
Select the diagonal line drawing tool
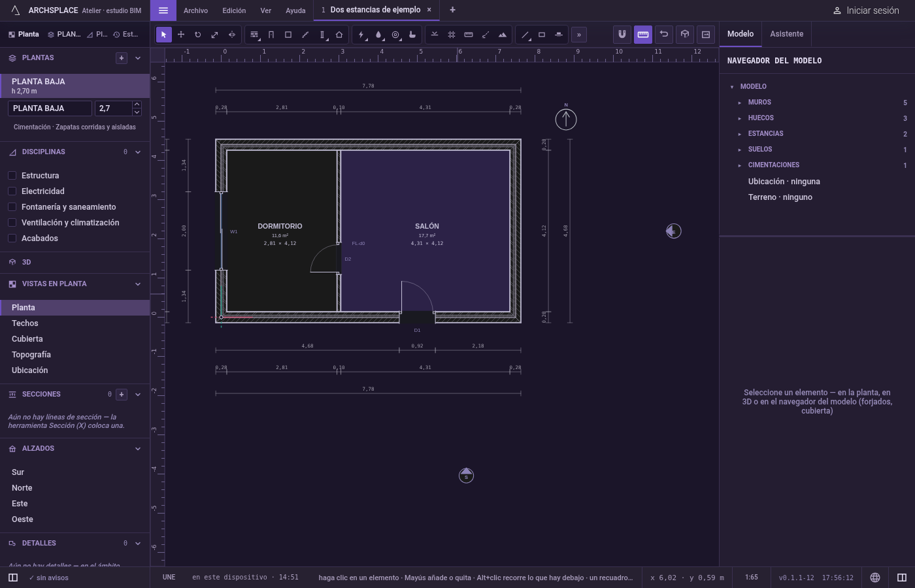coord(525,35)
